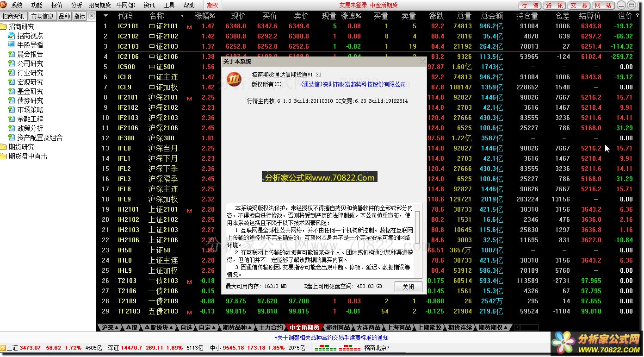Screen dimensions: 644x357
Task: Open the 分析 menu
Action: coord(77,5)
